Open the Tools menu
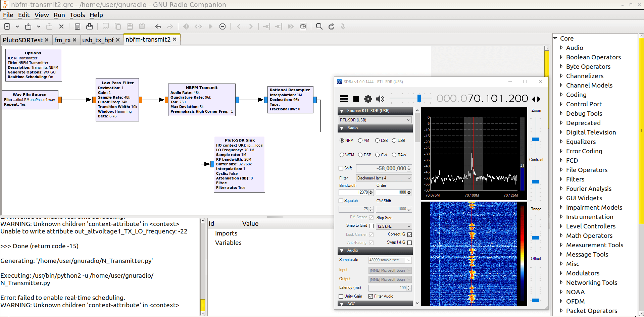Screen dimensions: 644x317 point(77,15)
